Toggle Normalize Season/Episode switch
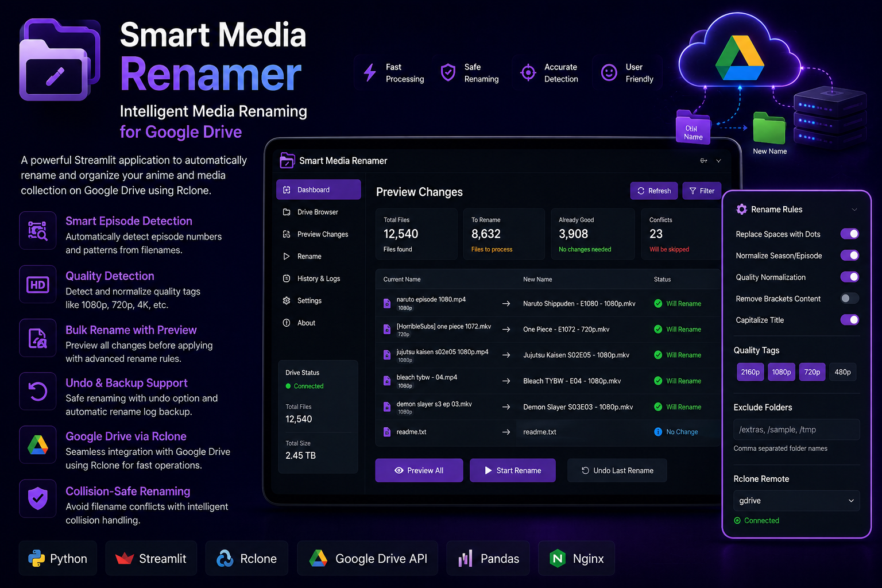The image size is (882, 588). tap(850, 255)
